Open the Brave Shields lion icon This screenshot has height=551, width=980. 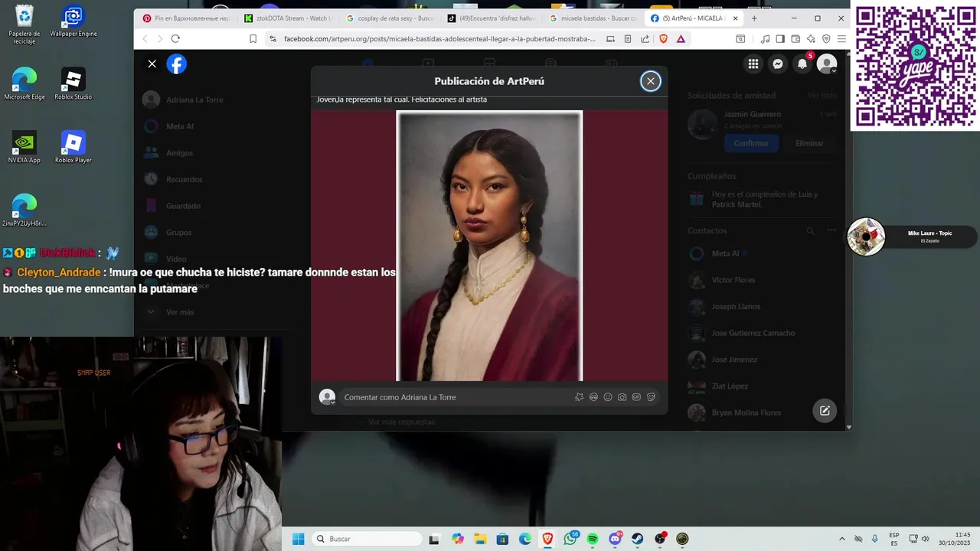[x=663, y=39]
